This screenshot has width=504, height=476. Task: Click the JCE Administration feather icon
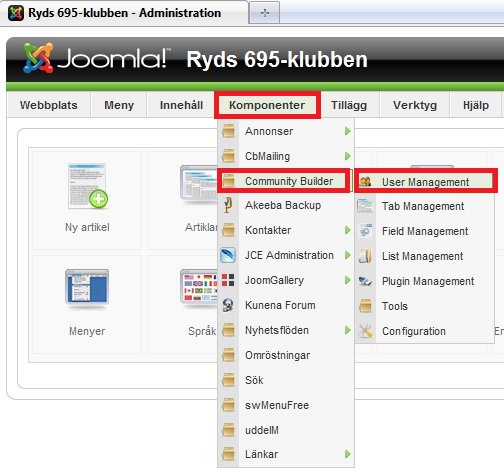pos(228,255)
